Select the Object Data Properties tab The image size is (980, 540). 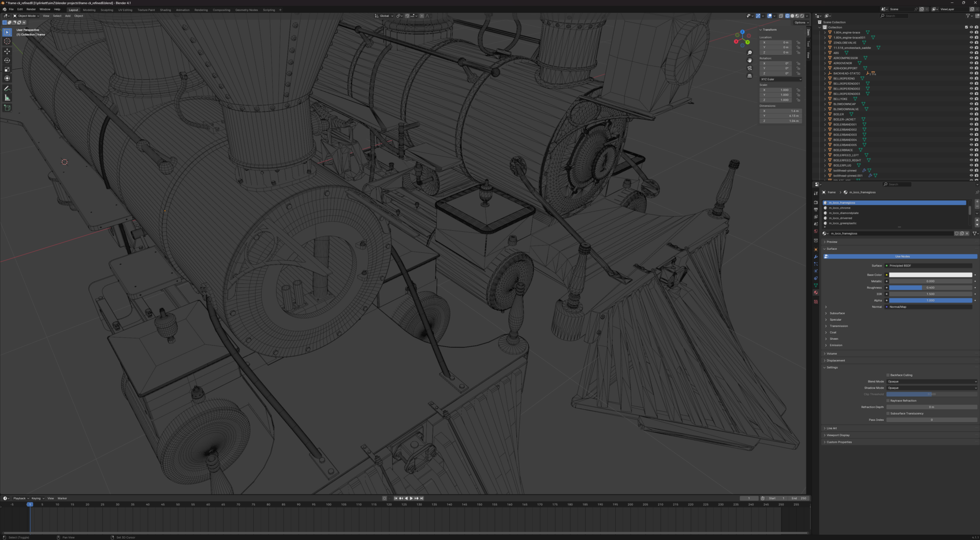tap(816, 286)
